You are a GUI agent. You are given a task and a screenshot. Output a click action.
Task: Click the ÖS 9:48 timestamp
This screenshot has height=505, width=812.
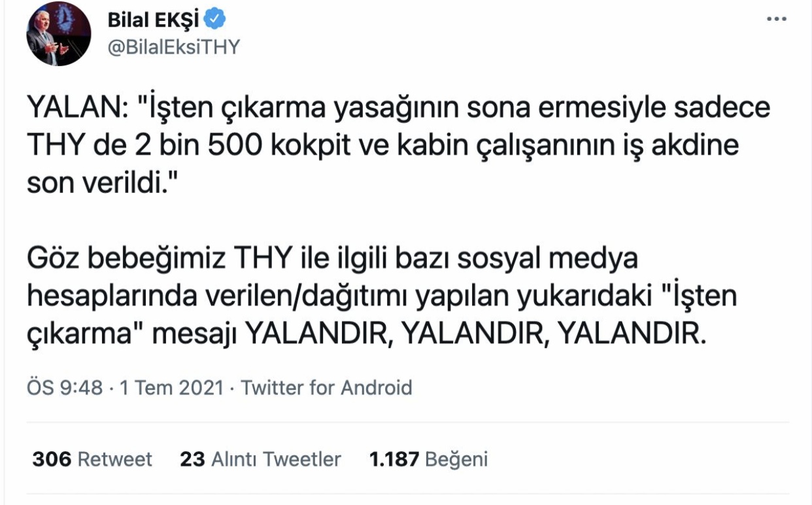[65, 388]
